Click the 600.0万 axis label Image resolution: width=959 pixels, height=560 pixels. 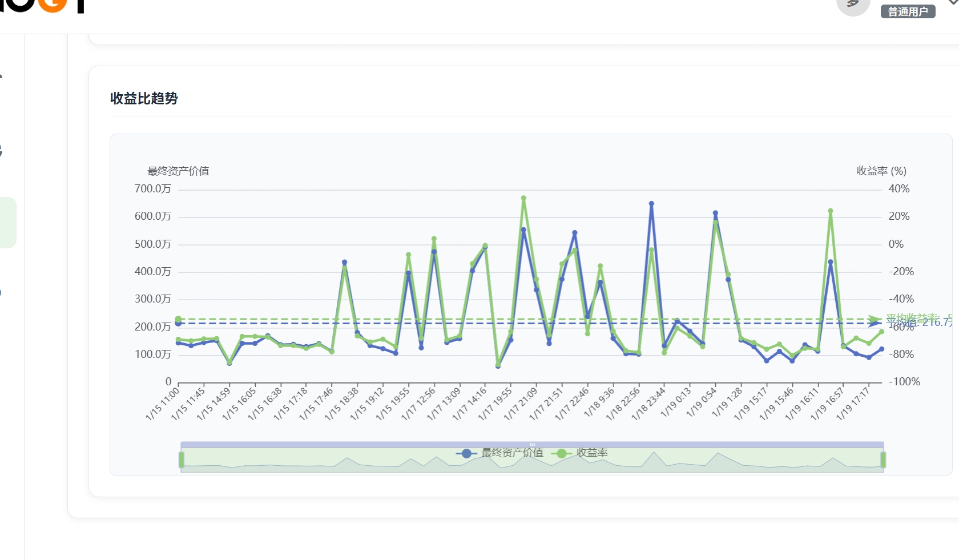pyautogui.click(x=152, y=216)
